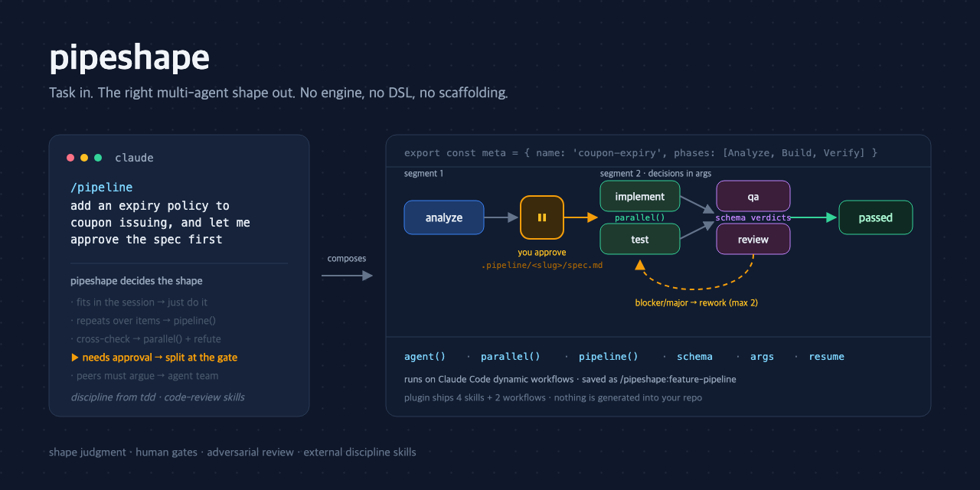Click the bottom 'shape judgment · human gates' line
This screenshot has height=490, width=980.
pos(233,452)
